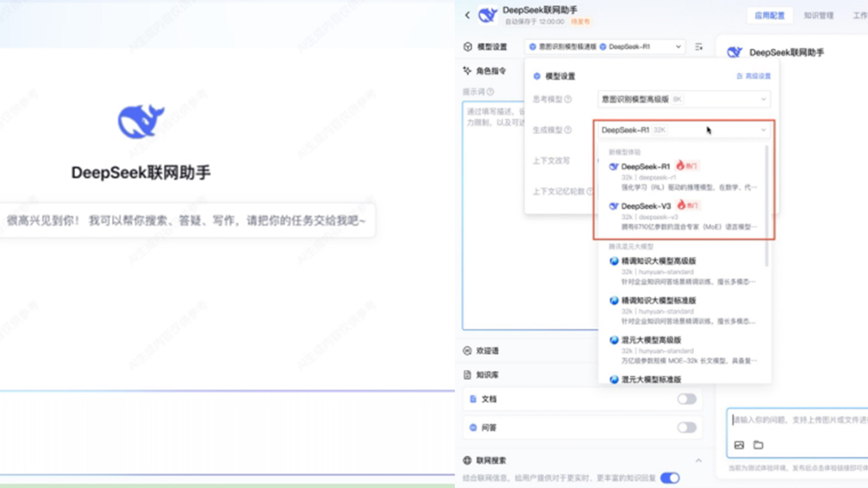Disable the 联网搜索 toggle switch

pyautogui.click(x=670, y=478)
